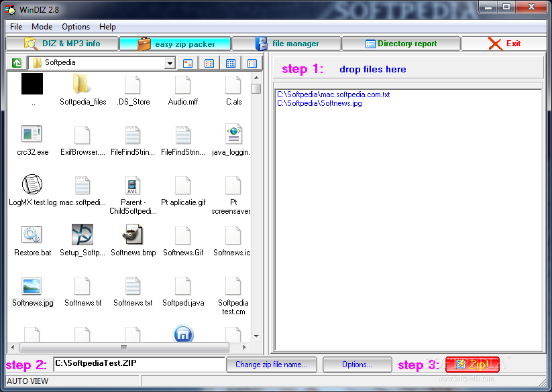Open the File menu
The width and height of the screenshot is (552, 392).
16,27
